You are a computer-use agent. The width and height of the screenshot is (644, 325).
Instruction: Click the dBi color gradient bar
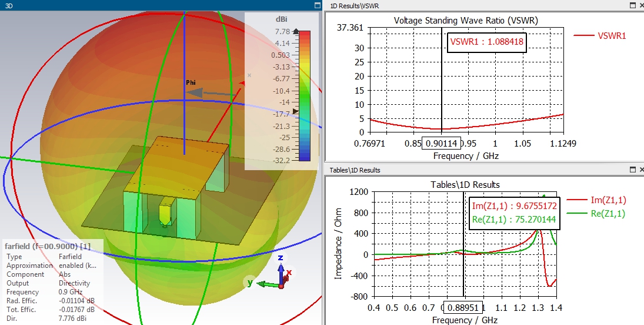(x=304, y=96)
